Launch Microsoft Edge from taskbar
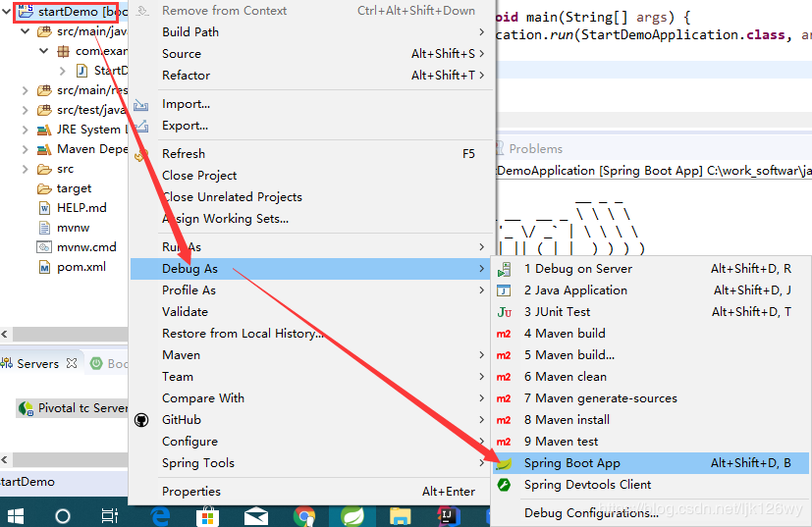 point(160,515)
